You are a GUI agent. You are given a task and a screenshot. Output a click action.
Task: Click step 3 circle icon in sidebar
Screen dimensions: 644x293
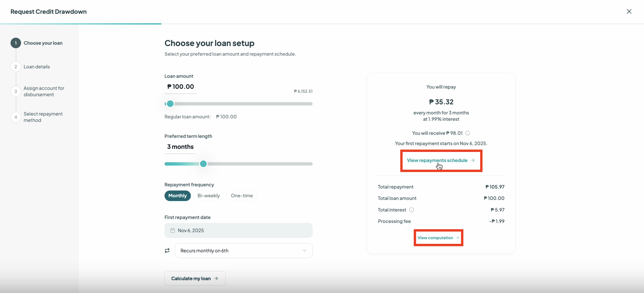coord(16,91)
